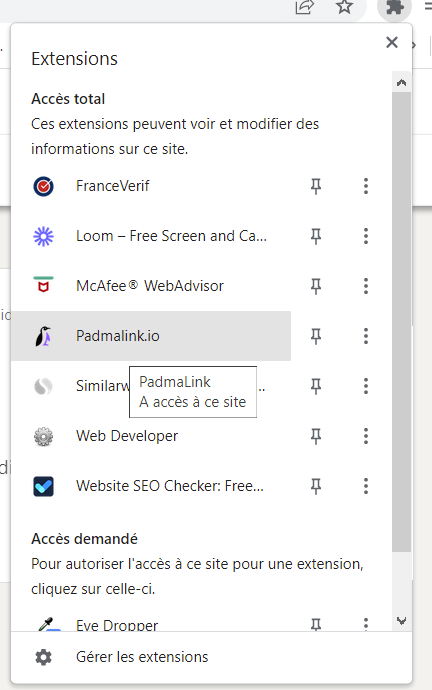
Task: Bookmark this page with the star icon
Action: tap(344, 7)
